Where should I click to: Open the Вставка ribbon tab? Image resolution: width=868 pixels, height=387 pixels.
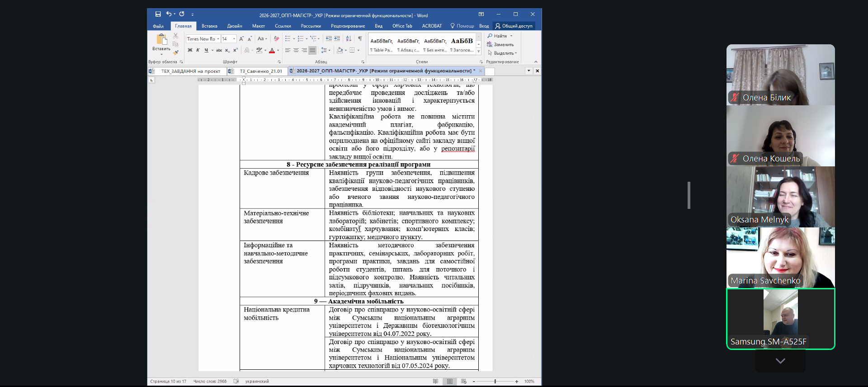click(209, 26)
